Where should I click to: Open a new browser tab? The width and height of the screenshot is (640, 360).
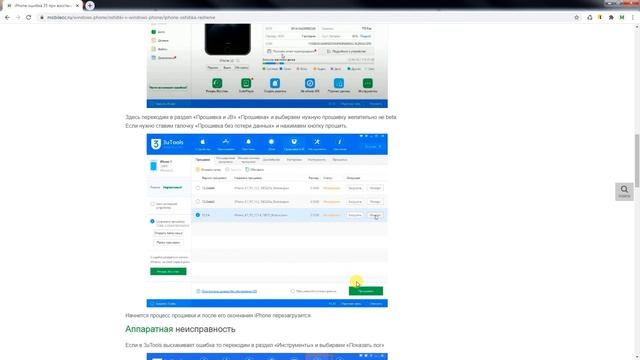(89, 6)
